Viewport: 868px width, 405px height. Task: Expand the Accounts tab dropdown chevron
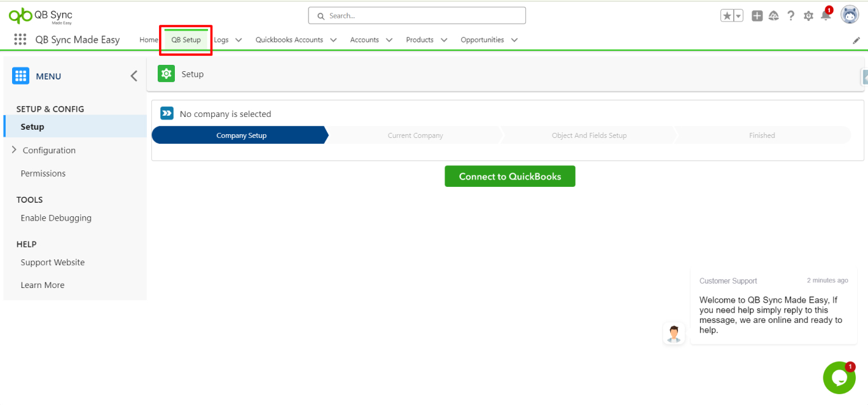pos(389,40)
